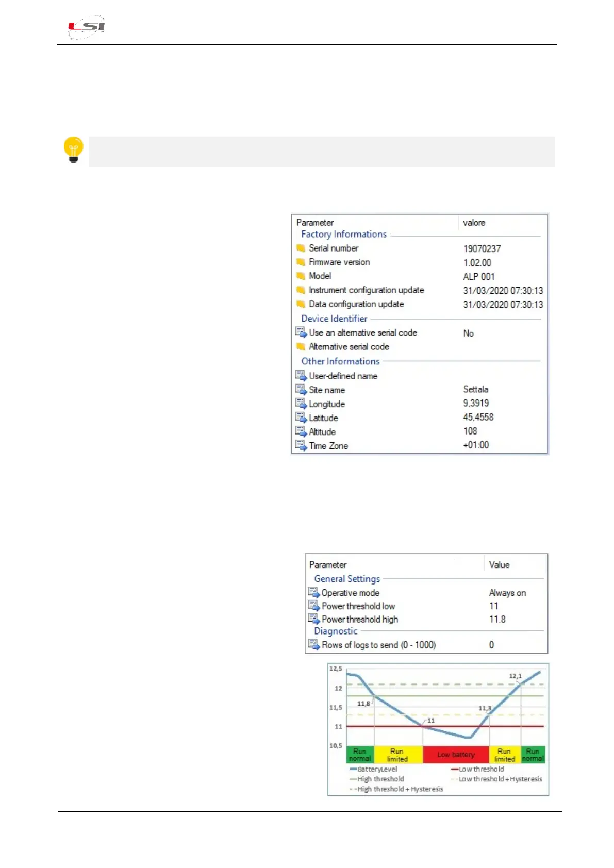The width and height of the screenshot is (614, 868).
Task: Click the Parameter column header in top table
Action: tap(315, 223)
